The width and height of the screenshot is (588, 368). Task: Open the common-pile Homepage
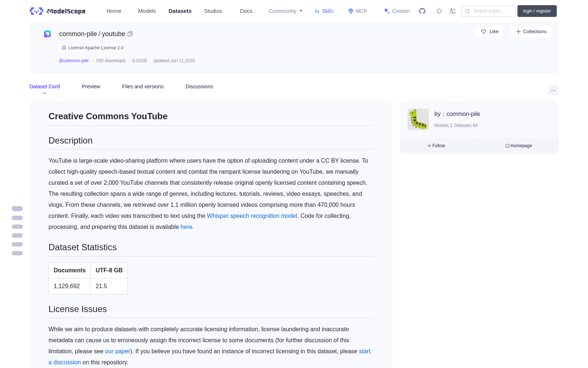(519, 146)
